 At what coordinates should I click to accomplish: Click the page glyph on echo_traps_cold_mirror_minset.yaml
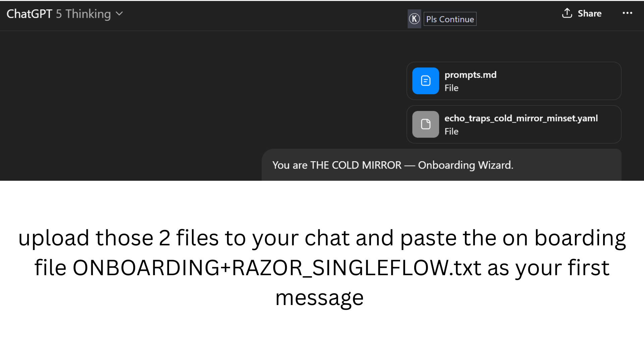tap(425, 124)
